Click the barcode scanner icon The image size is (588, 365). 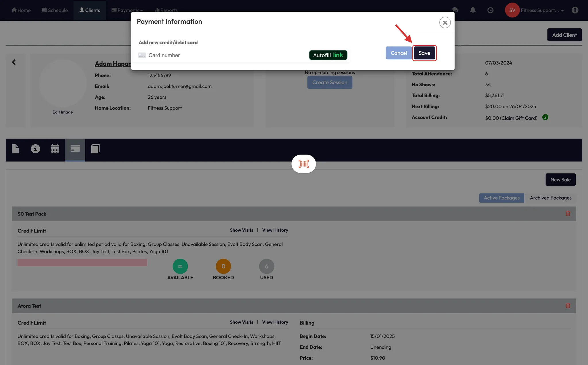(303, 164)
